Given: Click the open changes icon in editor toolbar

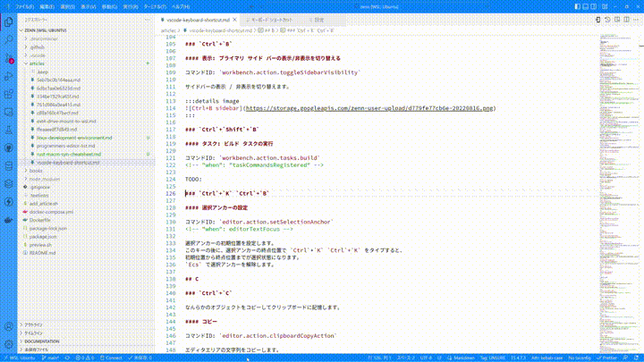Looking at the screenshot, I should [598, 20].
